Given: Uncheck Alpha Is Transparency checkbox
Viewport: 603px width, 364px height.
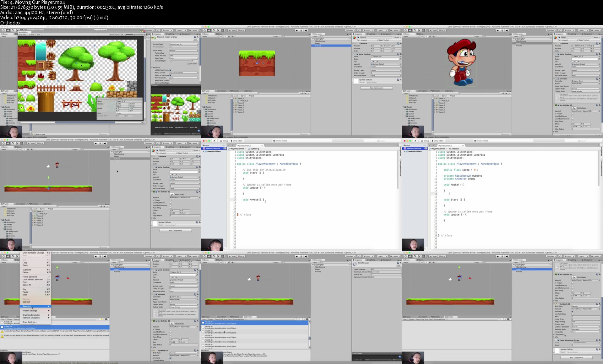Looking at the screenshot, I should click(170, 75).
